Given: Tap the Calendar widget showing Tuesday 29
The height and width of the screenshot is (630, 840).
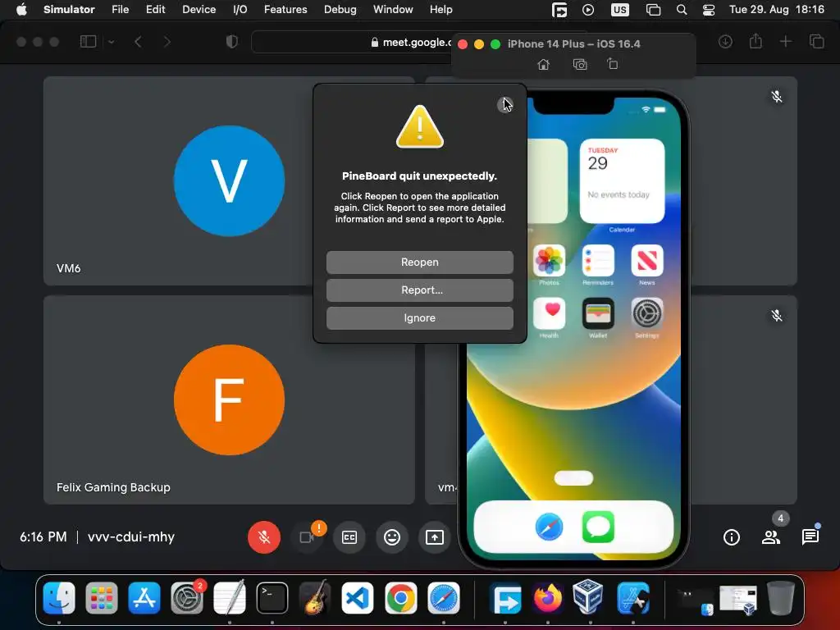Looking at the screenshot, I should (622, 181).
